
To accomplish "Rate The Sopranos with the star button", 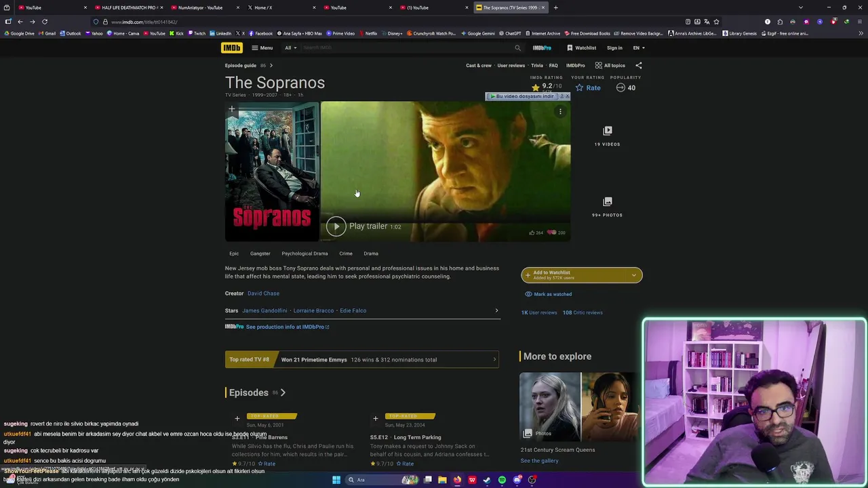I will tap(588, 87).
